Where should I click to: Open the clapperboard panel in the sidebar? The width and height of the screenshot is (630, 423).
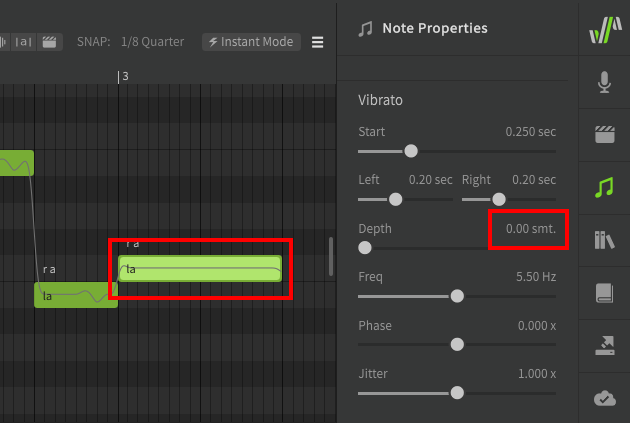[x=604, y=135]
